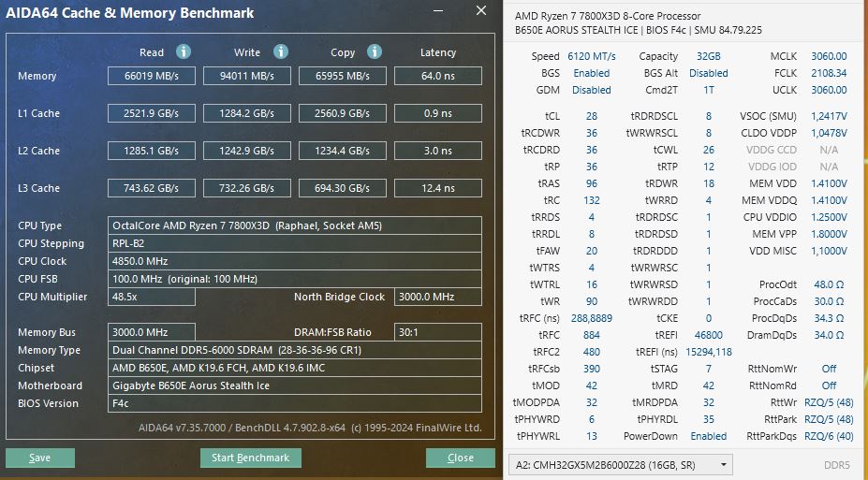Click the BGS Enabled value
This screenshot has height=480, width=868.
tap(591, 73)
